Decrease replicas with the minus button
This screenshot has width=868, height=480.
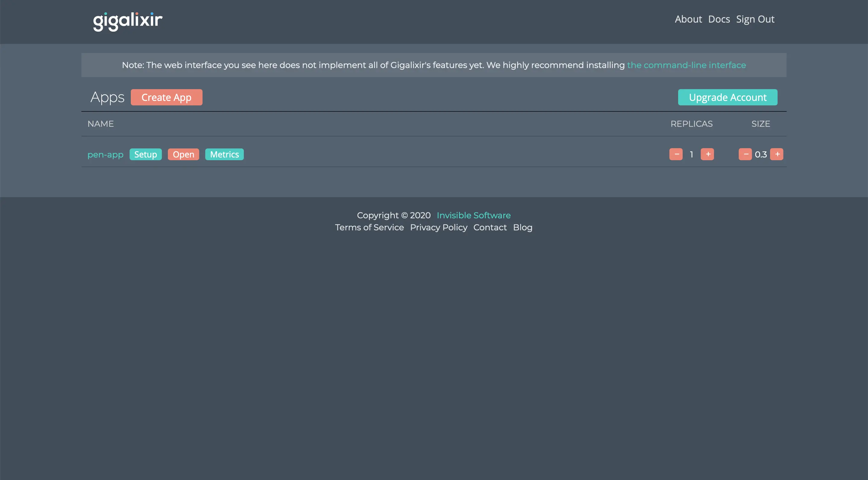pos(676,154)
